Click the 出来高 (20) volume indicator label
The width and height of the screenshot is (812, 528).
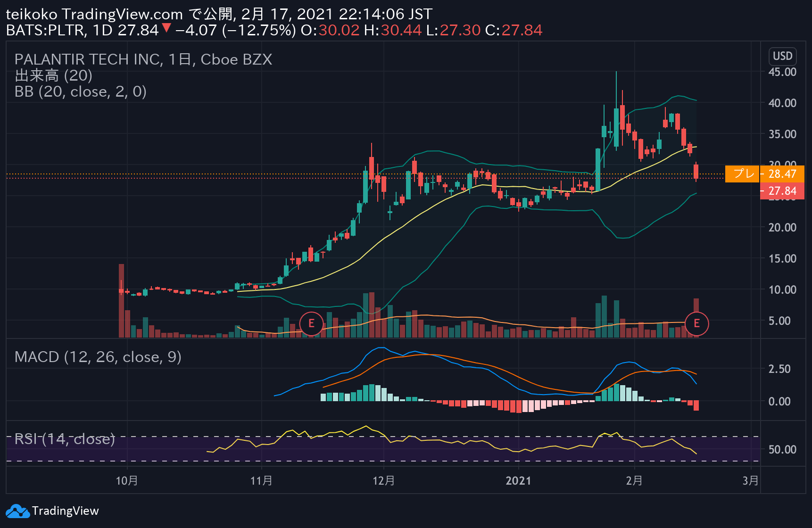[x=53, y=75]
